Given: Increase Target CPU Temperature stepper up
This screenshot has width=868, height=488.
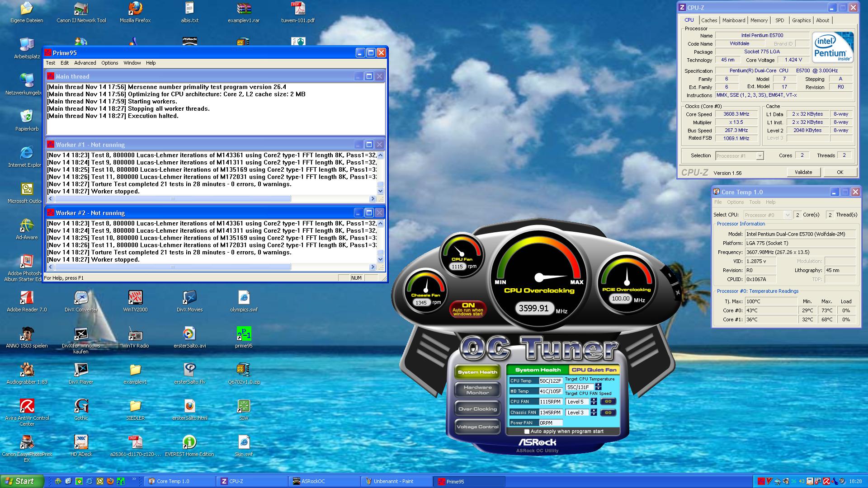Looking at the screenshot, I should coord(599,385).
